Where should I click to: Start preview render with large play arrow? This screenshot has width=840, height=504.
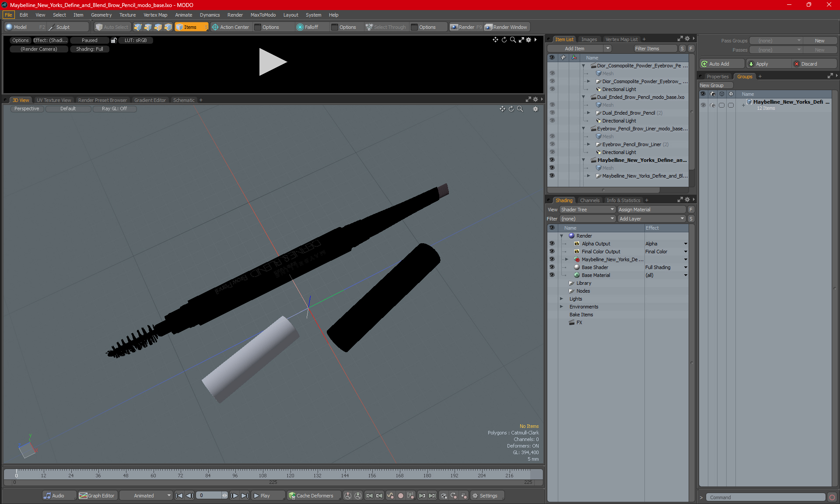tap(272, 62)
